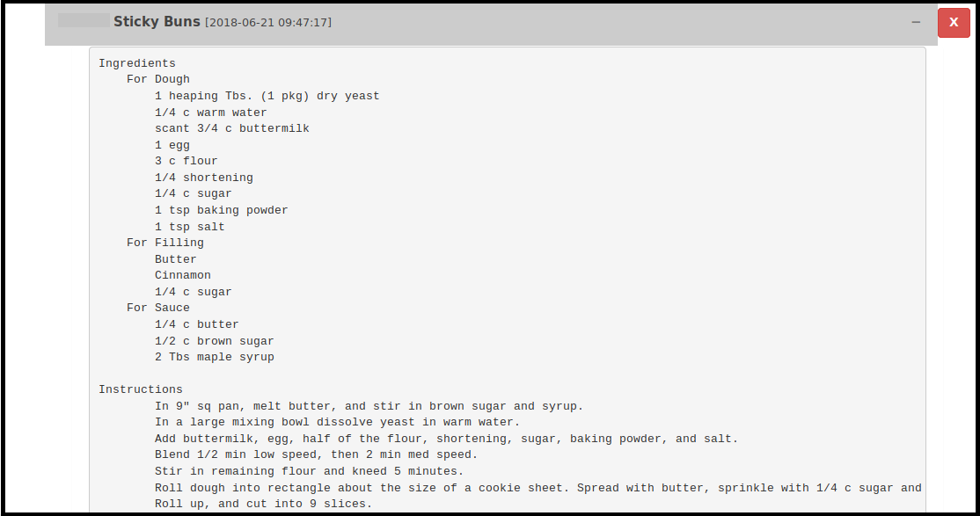980x516 pixels.
Task: Click the kneed 5 minutes instruction
Action: [x=309, y=470]
